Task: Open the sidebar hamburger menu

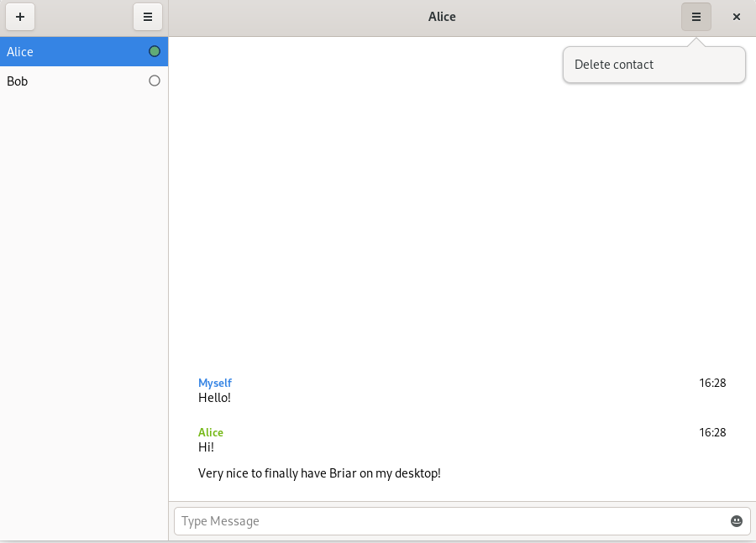Action: [148, 17]
